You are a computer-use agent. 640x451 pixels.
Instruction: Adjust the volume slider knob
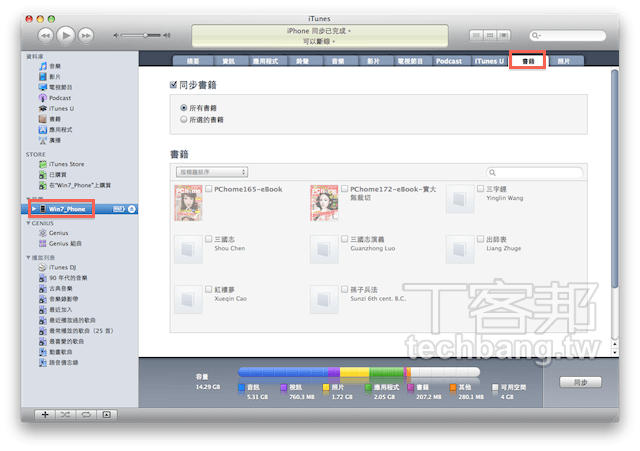[145, 36]
